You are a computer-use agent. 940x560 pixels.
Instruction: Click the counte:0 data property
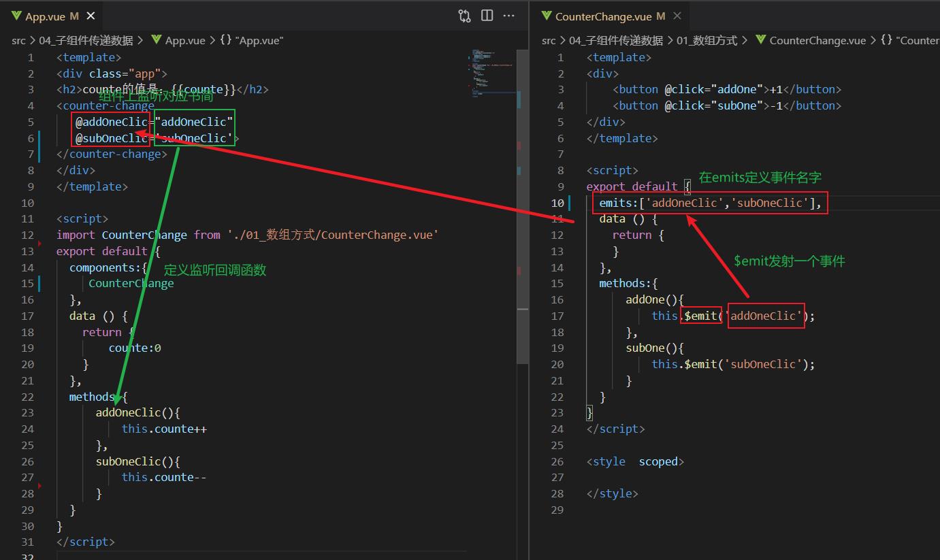coord(135,348)
